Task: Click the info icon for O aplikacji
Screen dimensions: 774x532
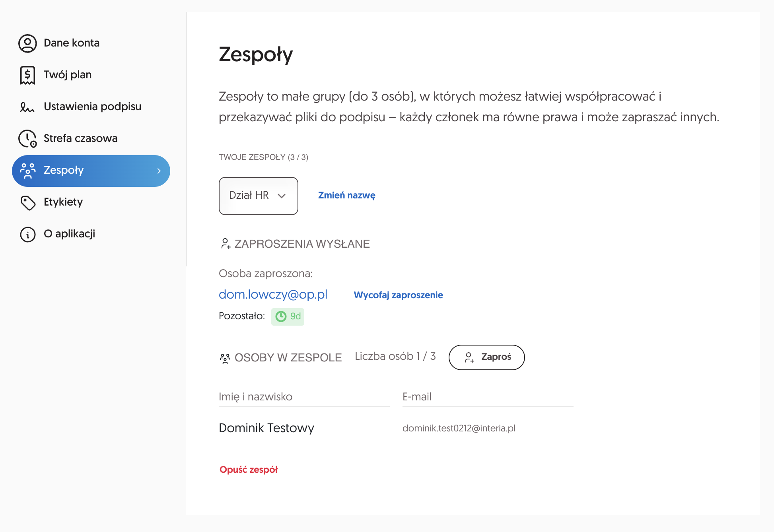Action: (x=28, y=234)
